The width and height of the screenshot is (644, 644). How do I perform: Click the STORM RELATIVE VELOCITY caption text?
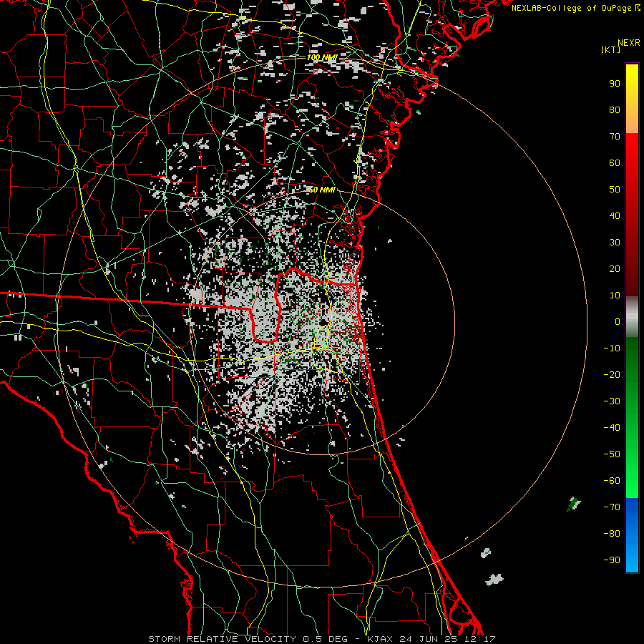222,639
